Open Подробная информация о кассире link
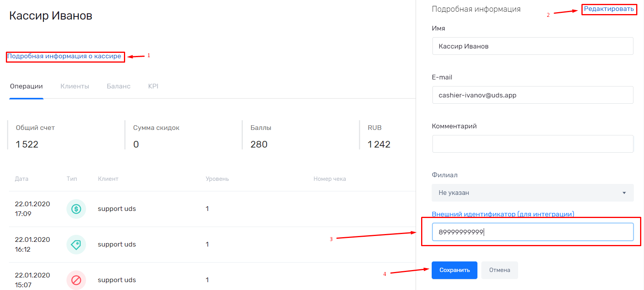 click(x=64, y=56)
